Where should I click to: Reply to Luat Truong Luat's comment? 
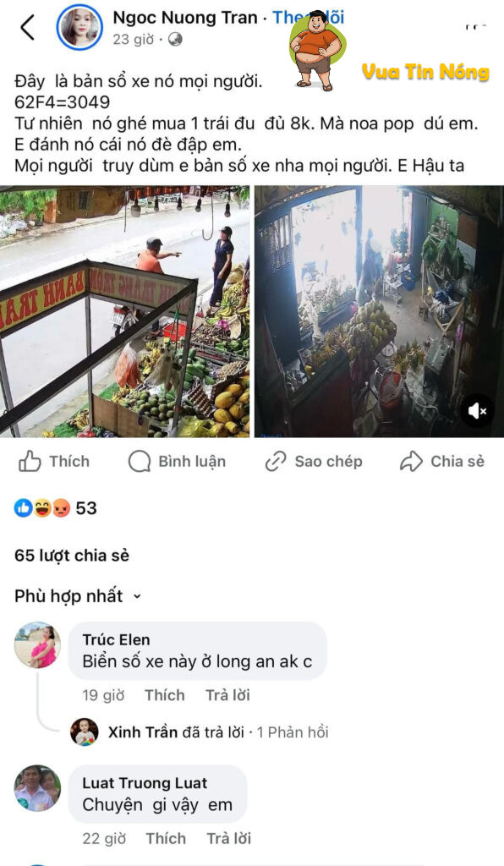tap(228, 838)
